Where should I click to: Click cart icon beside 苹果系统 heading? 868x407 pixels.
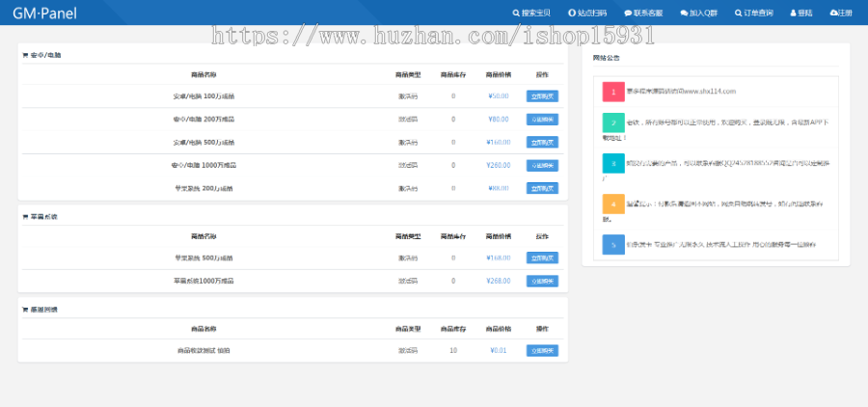[25, 217]
